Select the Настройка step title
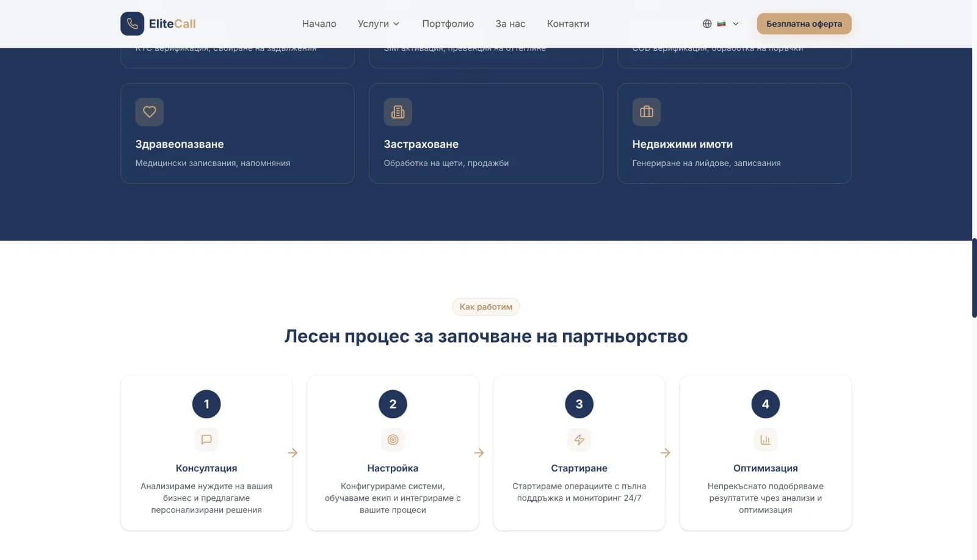Screen dimensions: 977x560 tap(393, 468)
